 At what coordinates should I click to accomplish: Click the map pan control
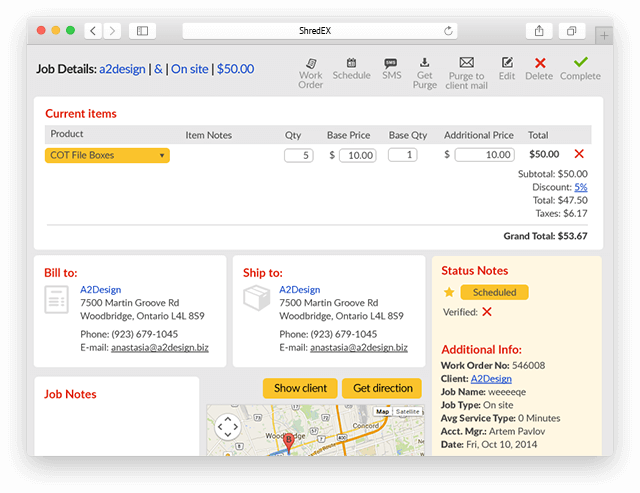228,427
